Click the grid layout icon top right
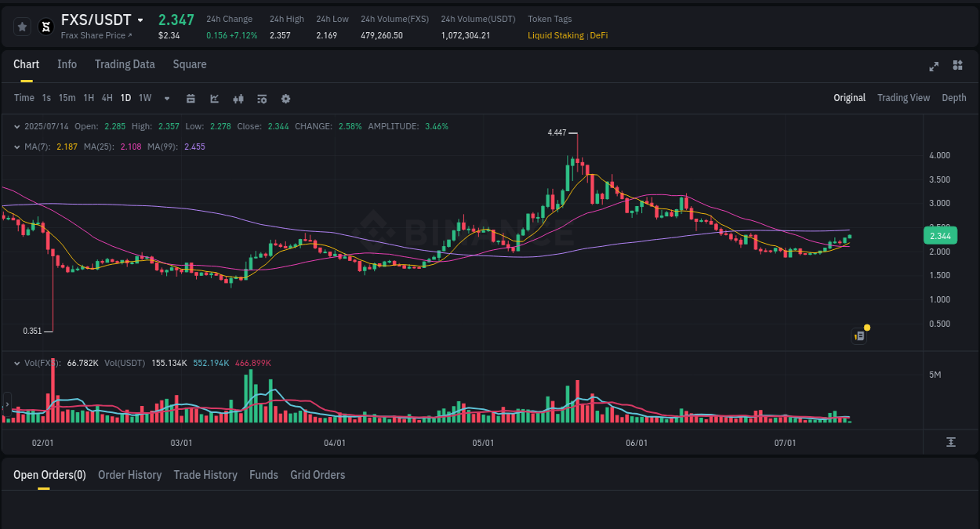The image size is (980, 529). click(x=957, y=66)
